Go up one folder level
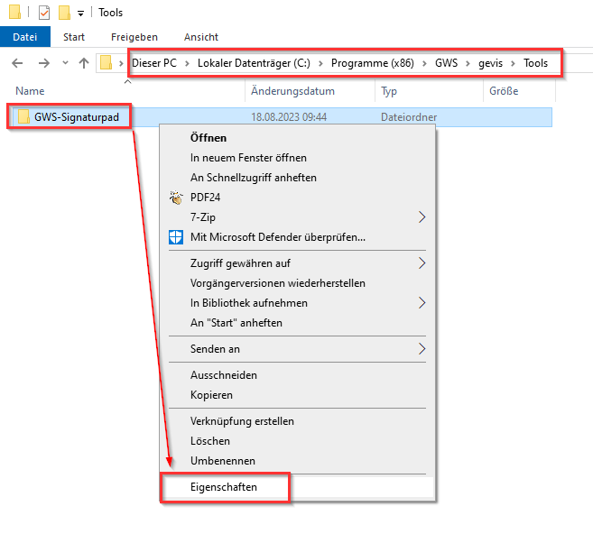This screenshot has width=593, height=534. click(x=84, y=63)
